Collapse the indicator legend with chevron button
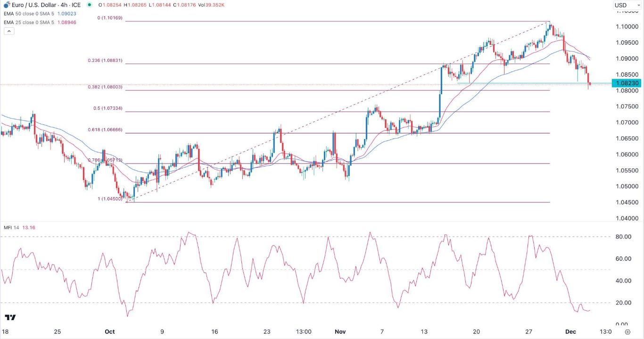Viewport: 644px width, 339px height. click(x=8, y=31)
